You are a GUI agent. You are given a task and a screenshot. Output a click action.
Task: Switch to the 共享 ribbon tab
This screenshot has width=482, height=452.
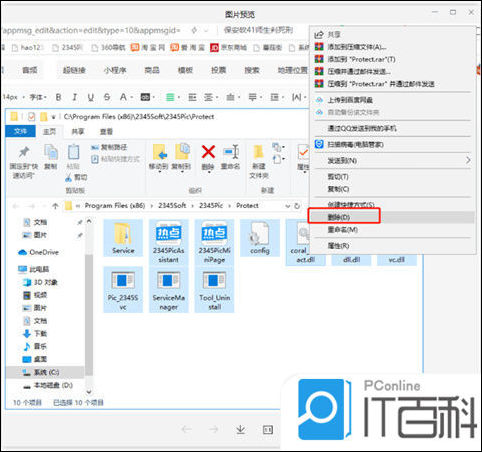(78, 132)
